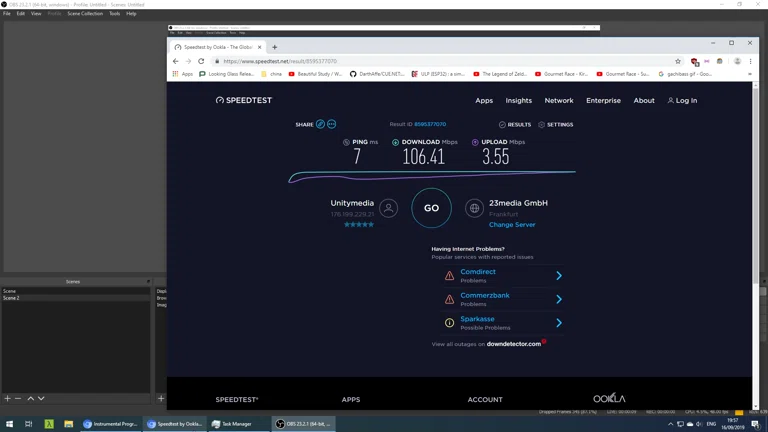Viewport: 768px width, 432px height.
Task: Bookmark this page with star icon
Action: 678,61
